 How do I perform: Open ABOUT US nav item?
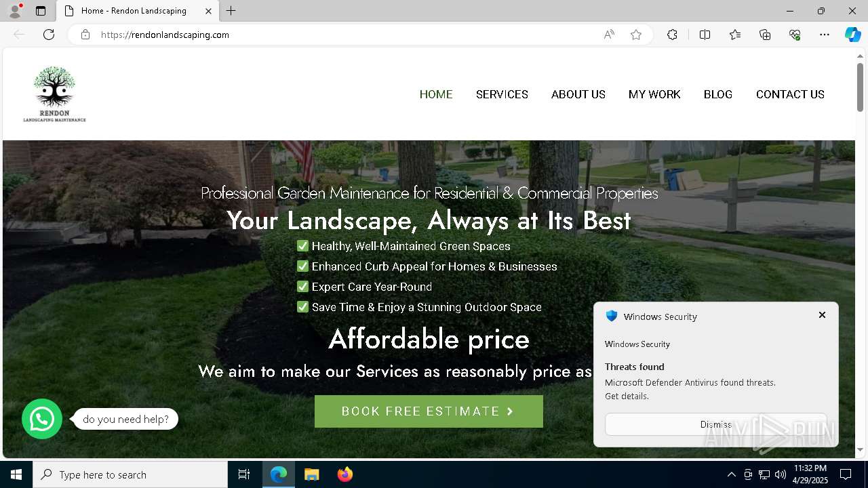(578, 94)
